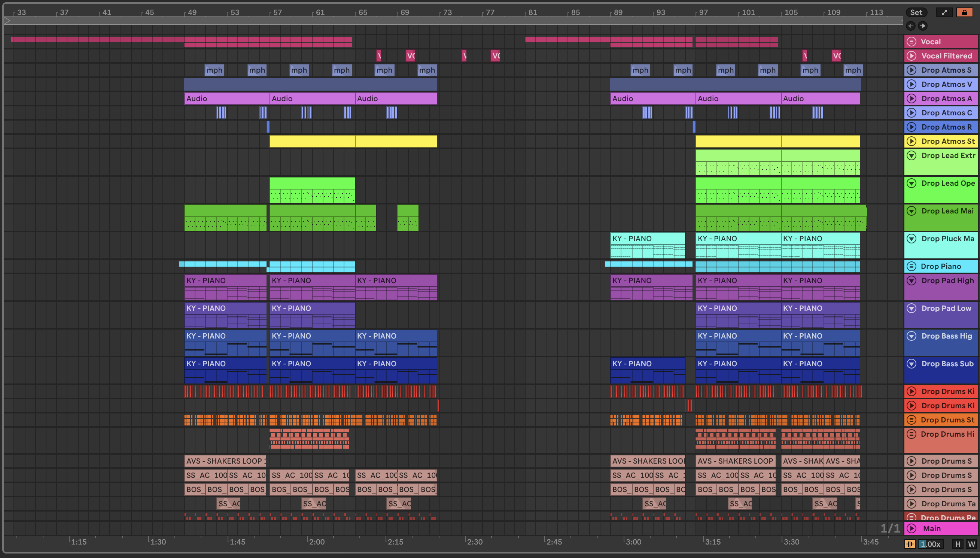Unfold the Drop Piano track
Image resolution: width=980 pixels, height=558 pixels.
pos(911,266)
